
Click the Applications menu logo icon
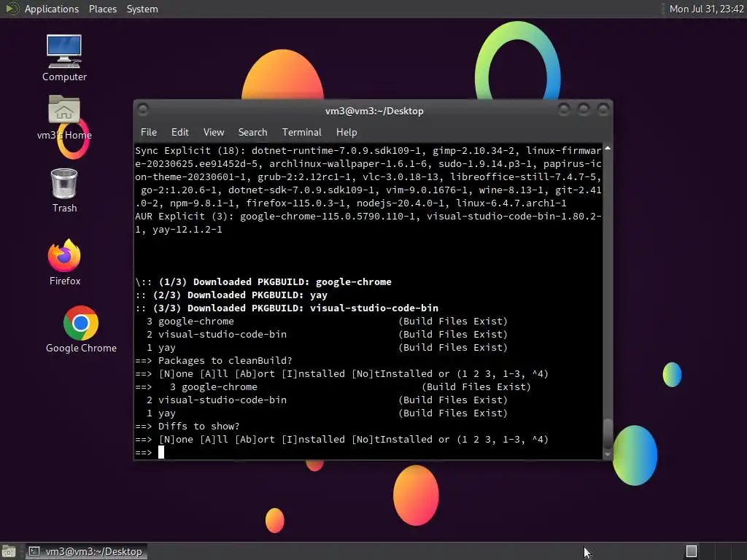12,9
